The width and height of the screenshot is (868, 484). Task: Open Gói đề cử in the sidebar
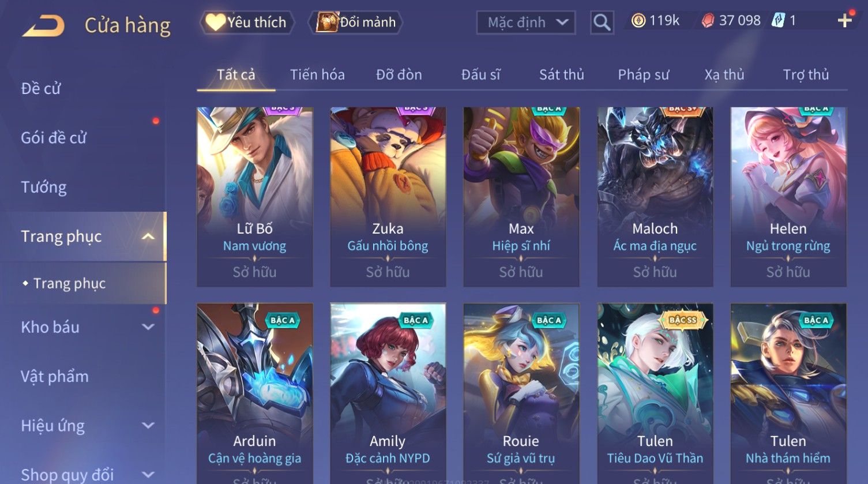[54, 138]
